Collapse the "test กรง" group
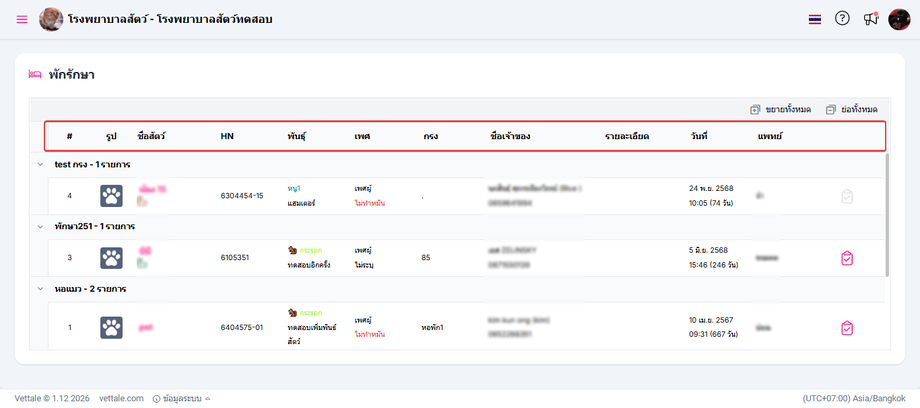 pyautogui.click(x=40, y=164)
